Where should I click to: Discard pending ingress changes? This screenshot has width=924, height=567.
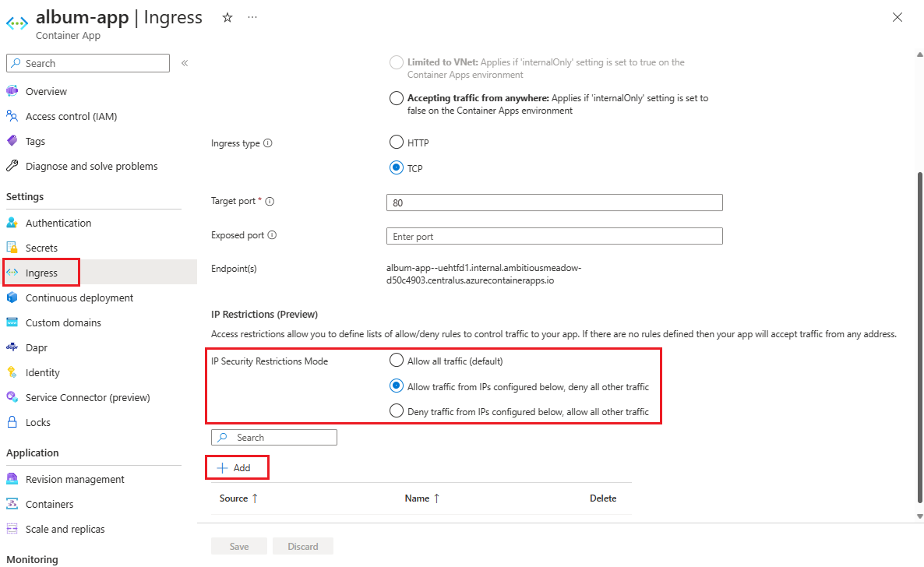click(302, 545)
